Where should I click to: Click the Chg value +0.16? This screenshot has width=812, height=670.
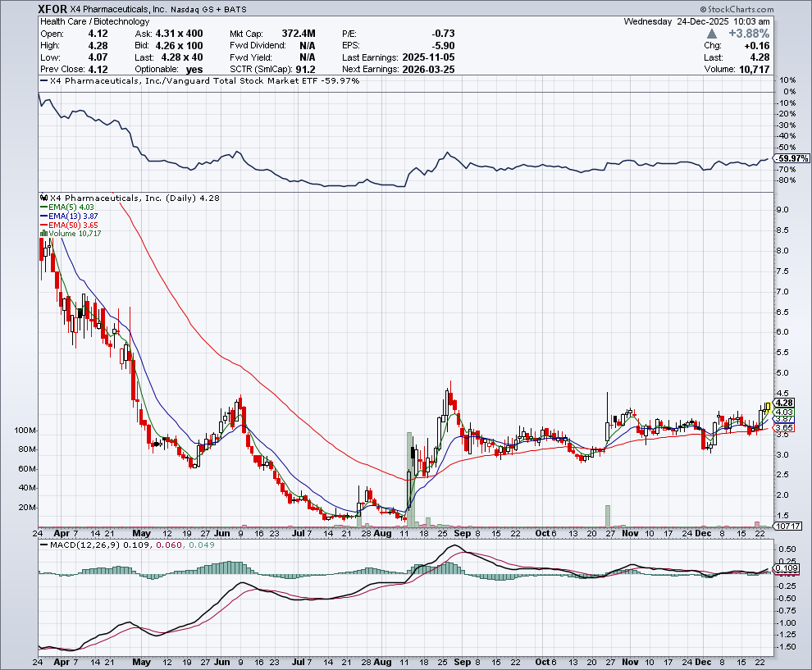757,46
